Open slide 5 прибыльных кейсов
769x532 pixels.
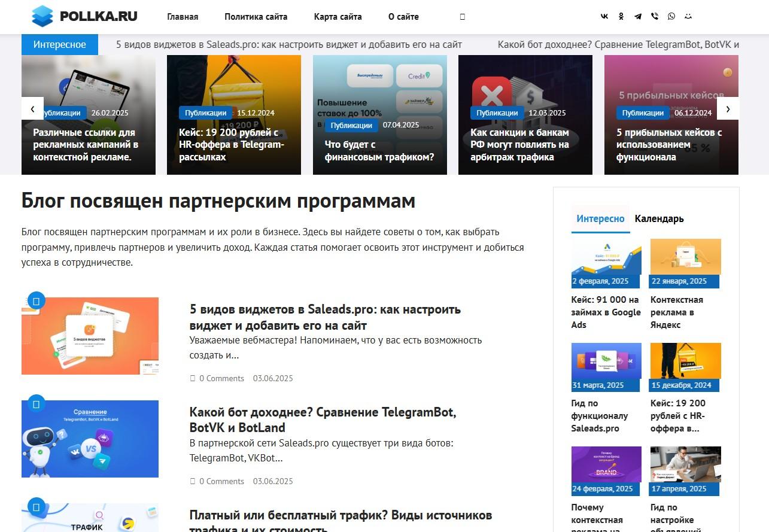669,145
